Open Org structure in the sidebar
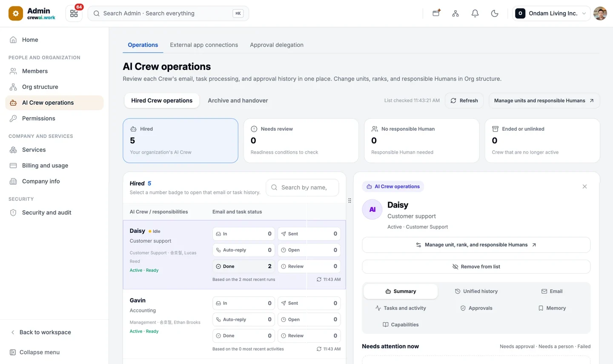The image size is (613, 364). (54, 87)
